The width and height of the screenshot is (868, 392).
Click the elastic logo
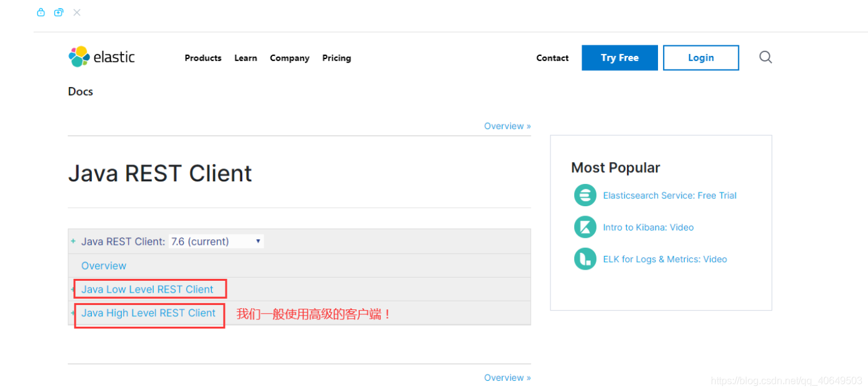click(x=101, y=57)
